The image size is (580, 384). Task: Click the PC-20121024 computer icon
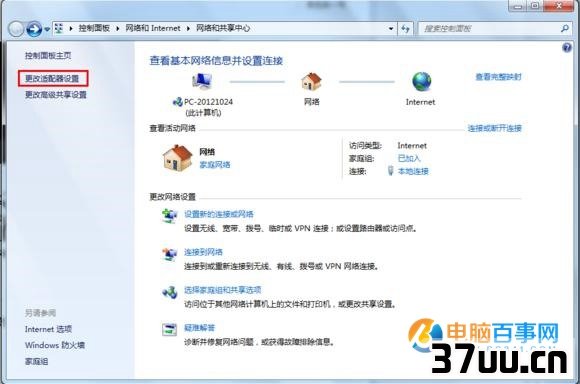202,81
